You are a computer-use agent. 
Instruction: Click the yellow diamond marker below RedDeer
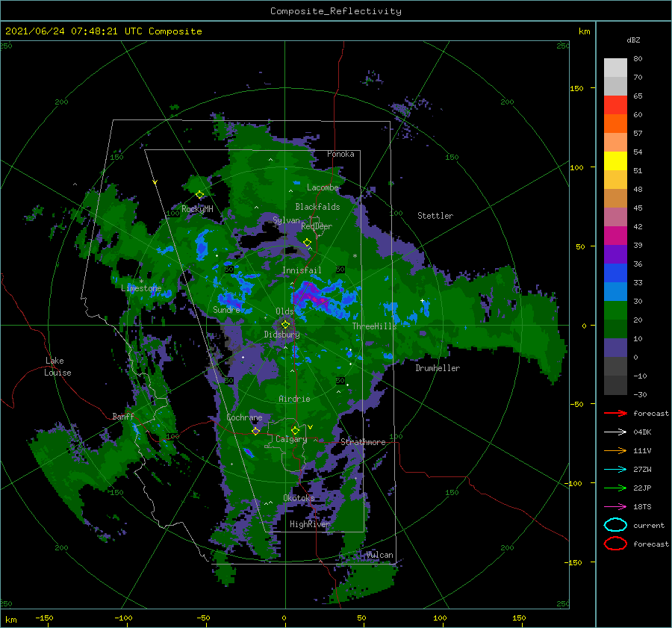point(308,243)
